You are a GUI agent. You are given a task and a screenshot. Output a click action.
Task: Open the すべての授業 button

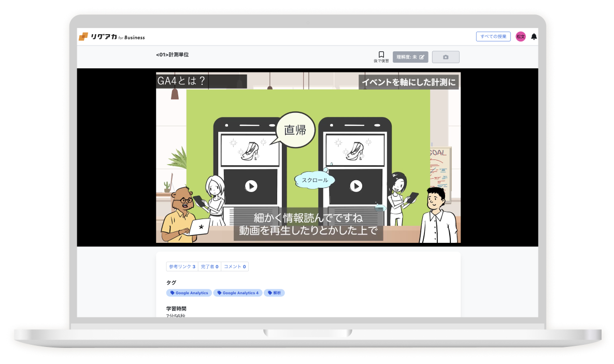(x=493, y=36)
